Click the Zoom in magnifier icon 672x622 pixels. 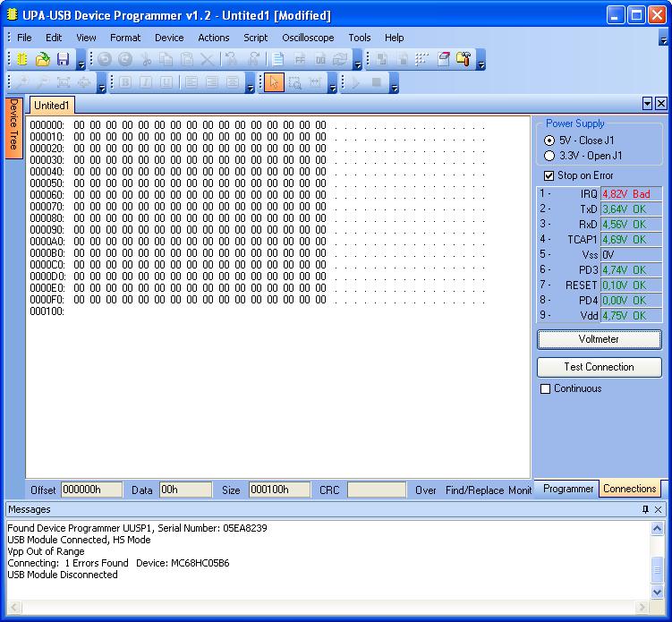21,81
